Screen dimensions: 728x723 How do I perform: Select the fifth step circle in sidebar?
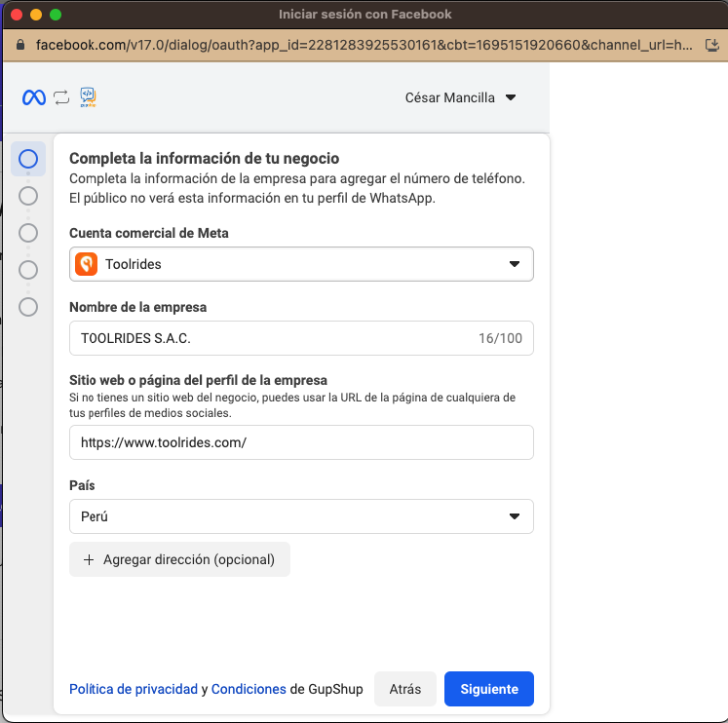[x=28, y=307]
